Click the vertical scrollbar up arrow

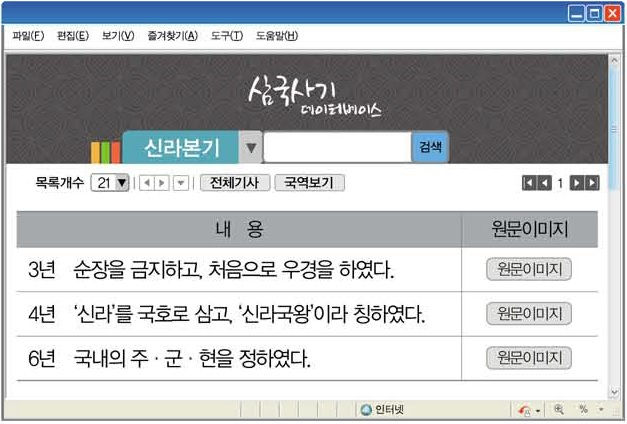[x=614, y=61]
